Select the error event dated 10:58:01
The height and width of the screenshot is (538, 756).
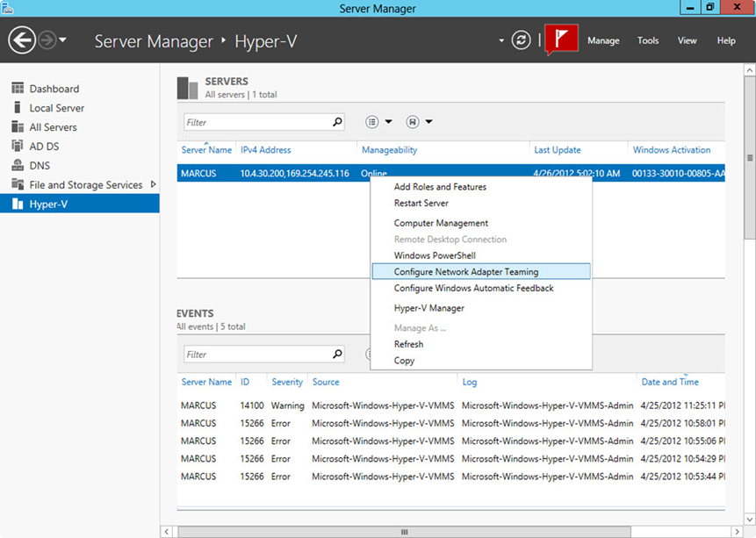pyautogui.click(x=450, y=423)
